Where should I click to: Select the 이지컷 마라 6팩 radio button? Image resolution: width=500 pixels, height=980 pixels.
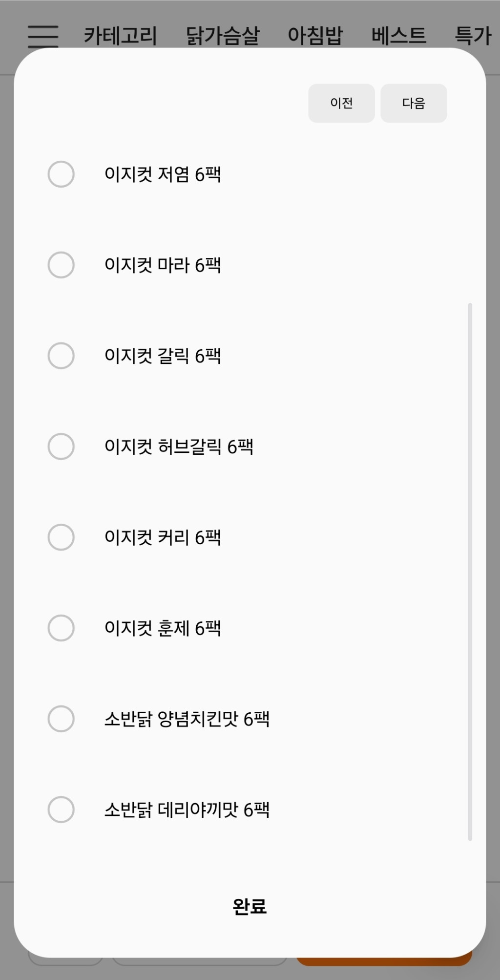click(61, 265)
